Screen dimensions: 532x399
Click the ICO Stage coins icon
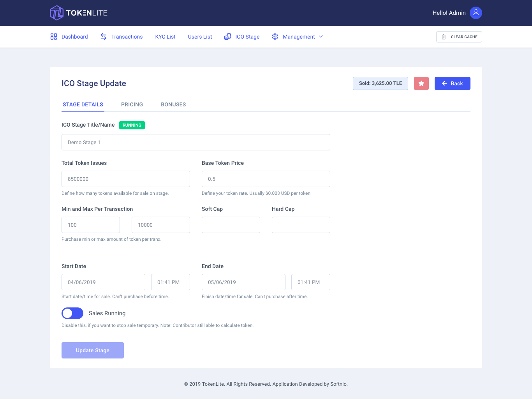[228, 37]
